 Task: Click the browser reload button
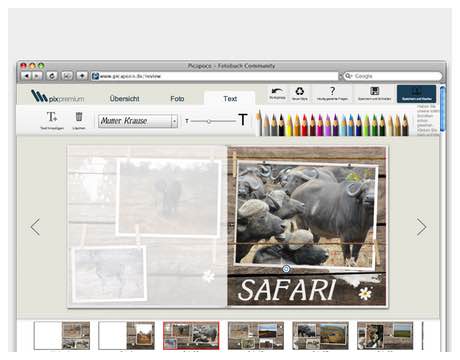52,76
